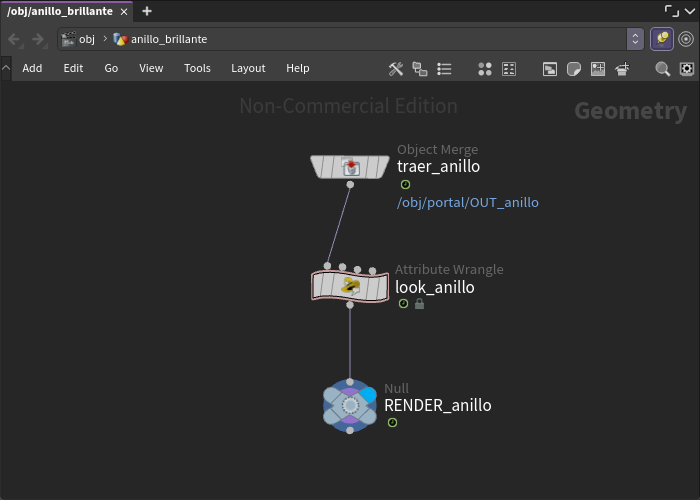The height and width of the screenshot is (500, 700).
Task: Open the path history dropdown arrows
Action: click(635, 39)
